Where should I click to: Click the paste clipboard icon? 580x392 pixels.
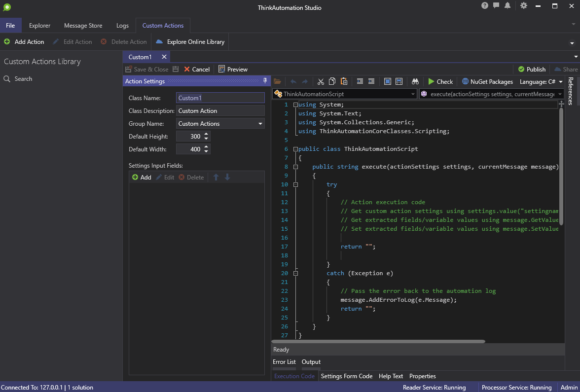tap(344, 82)
